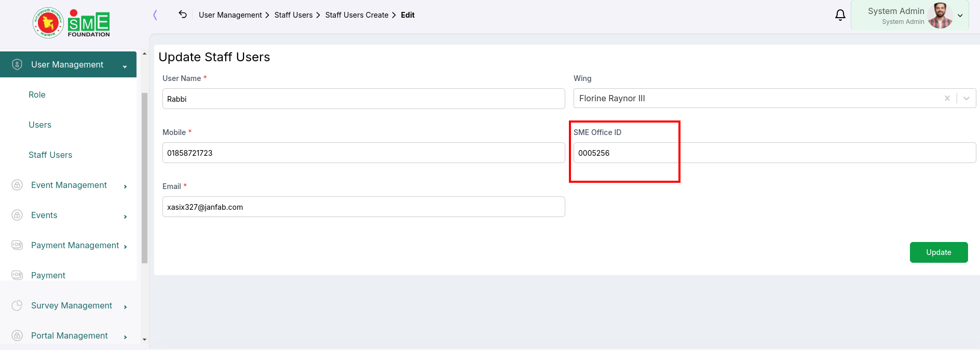Viewport: 980px width, 350px height.
Task: Open Event Management menu label
Action: pos(69,185)
